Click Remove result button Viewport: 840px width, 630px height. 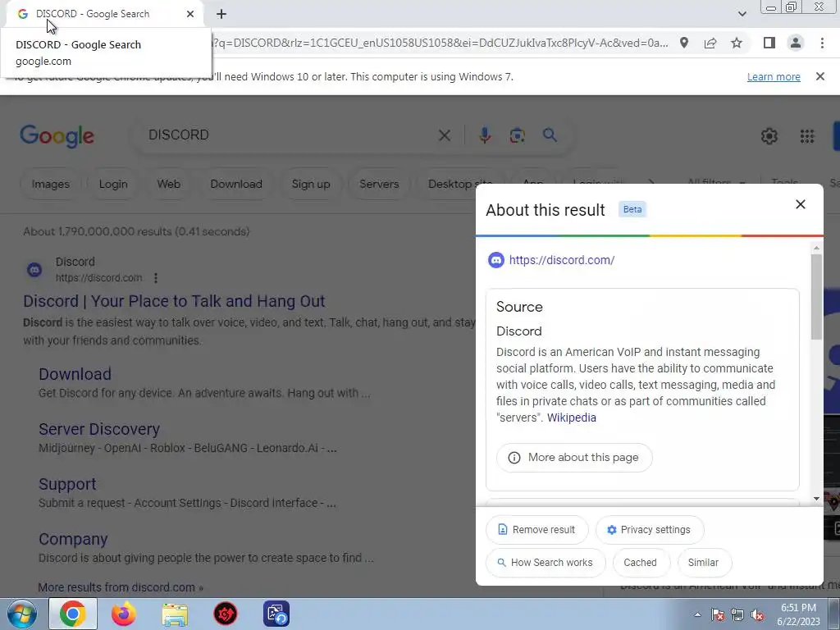coord(536,530)
